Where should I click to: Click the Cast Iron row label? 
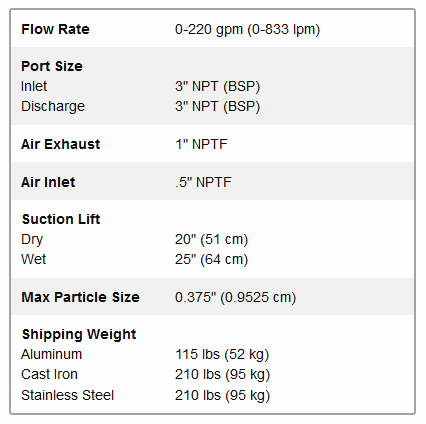click(49, 374)
